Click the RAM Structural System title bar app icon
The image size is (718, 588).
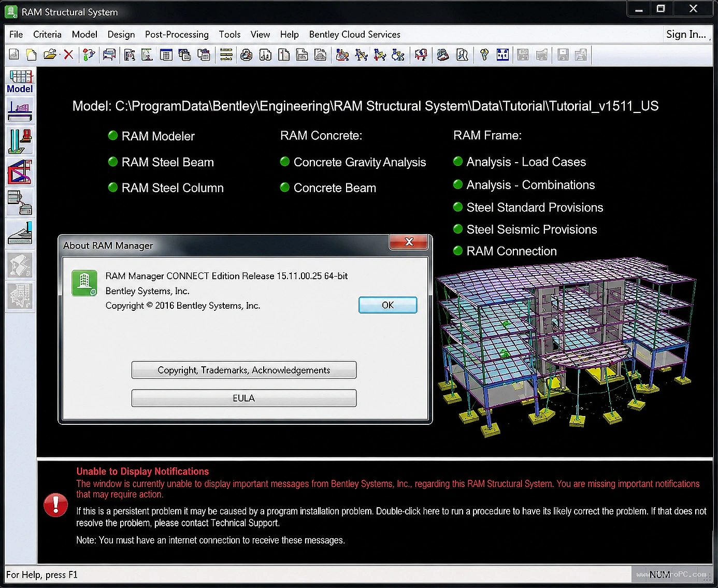[x=11, y=11]
